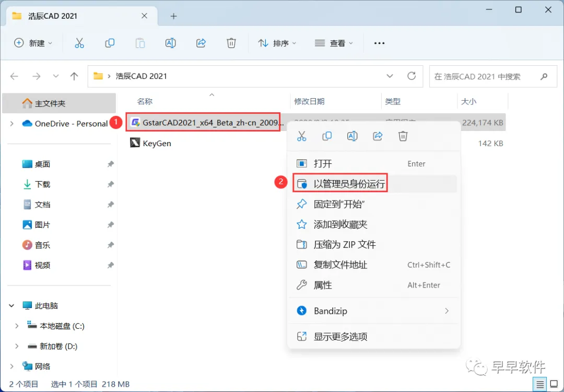
Task: Refresh the current folder view
Action: pos(412,76)
